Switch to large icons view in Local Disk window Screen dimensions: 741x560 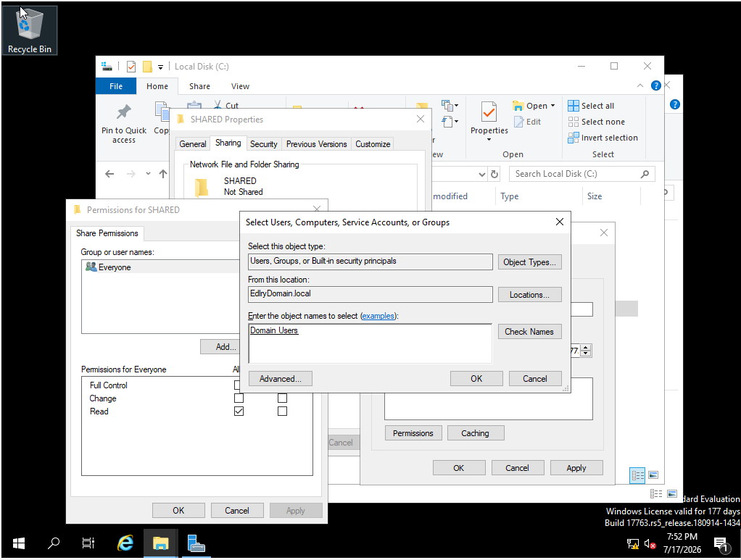653,475
